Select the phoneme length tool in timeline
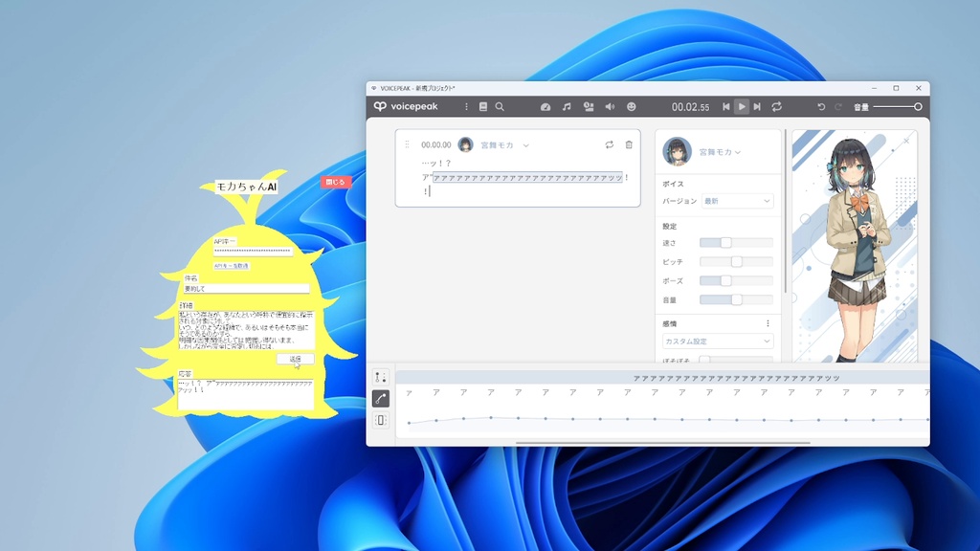Viewport: 980px width, 551px height. coord(381,421)
